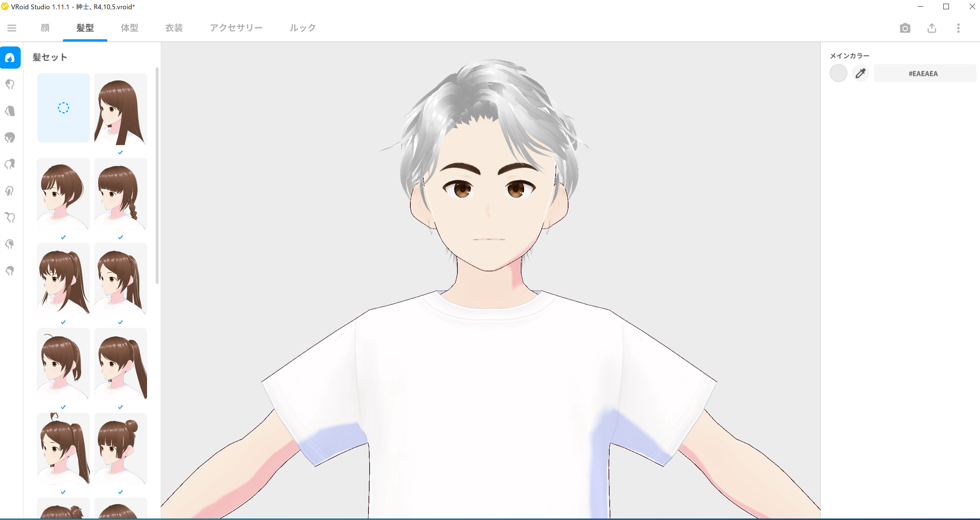Switch to the 衣装 (Outfit) tab

tap(174, 28)
